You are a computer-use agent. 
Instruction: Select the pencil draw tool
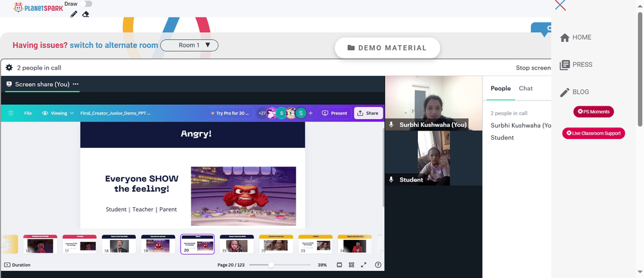(x=73, y=14)
